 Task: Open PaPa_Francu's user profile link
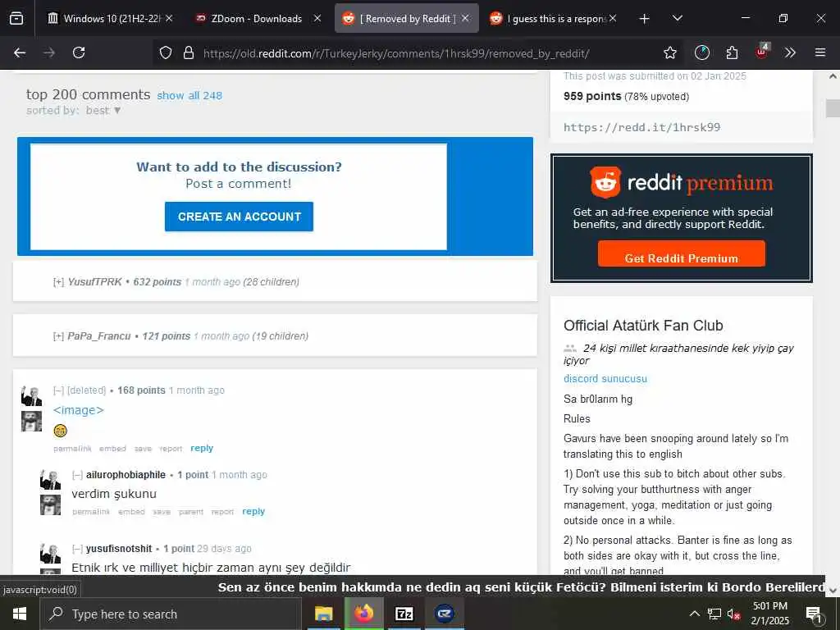coord(99,336)
